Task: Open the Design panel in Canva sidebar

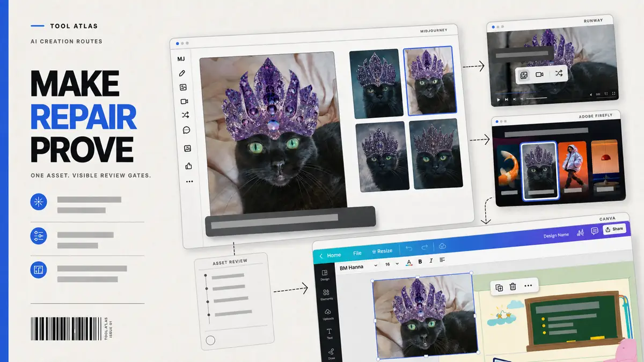Action: [325, 275]
